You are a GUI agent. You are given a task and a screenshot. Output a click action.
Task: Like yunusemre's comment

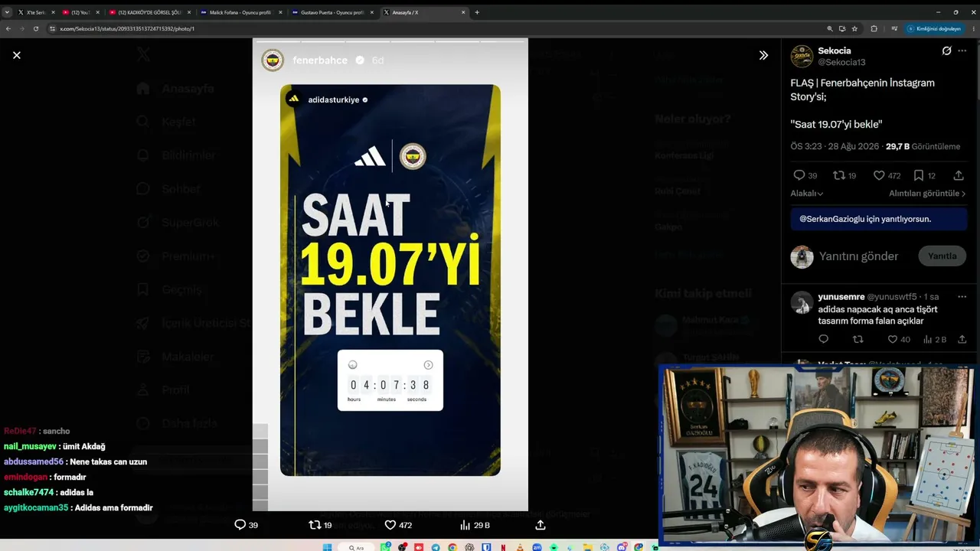tap(893, 339)
